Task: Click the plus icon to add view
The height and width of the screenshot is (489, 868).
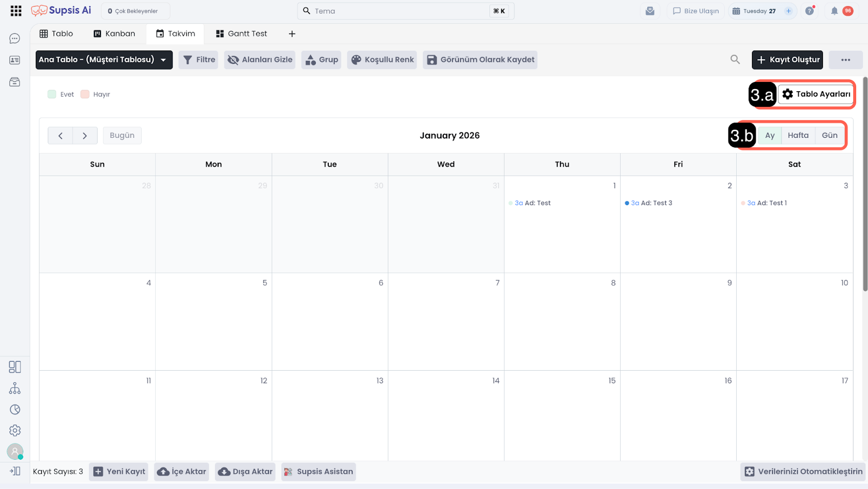Action: 292,34
